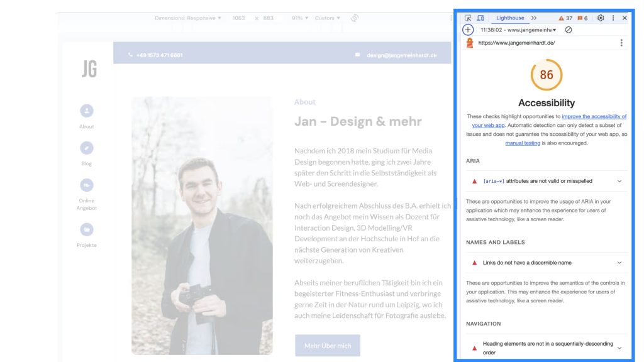Select the Lighthouse tab
The image size is (644, 362).
[x=510, y=18]
